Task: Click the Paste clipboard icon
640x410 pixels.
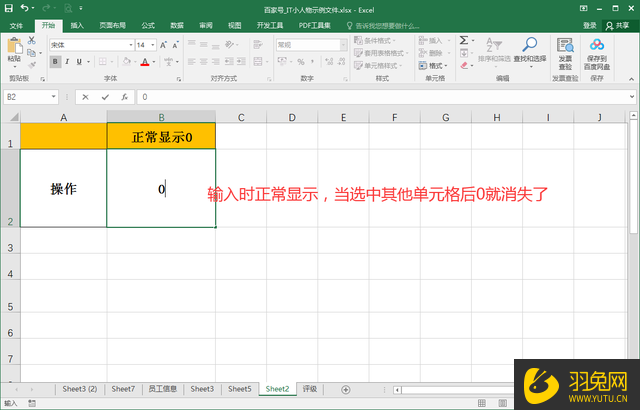Action: [x=15, y=45]
